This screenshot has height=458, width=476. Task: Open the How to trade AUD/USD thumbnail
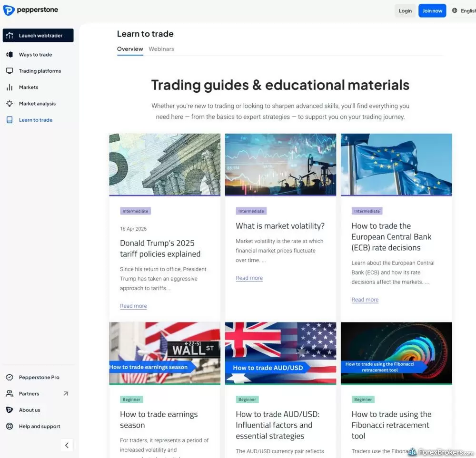[280, 353]
